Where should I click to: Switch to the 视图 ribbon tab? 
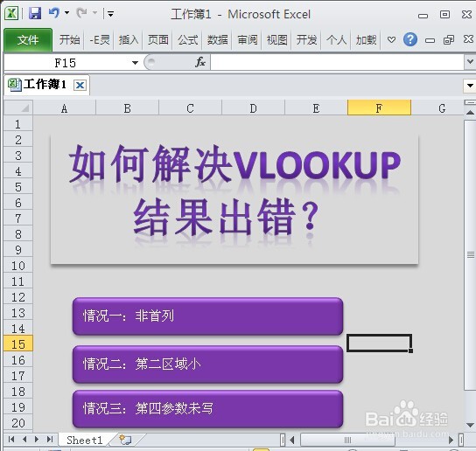pos(276,39)
